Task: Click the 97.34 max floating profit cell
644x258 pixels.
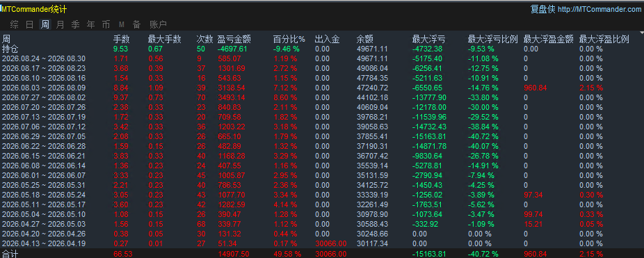Action: tap(533, 195)
